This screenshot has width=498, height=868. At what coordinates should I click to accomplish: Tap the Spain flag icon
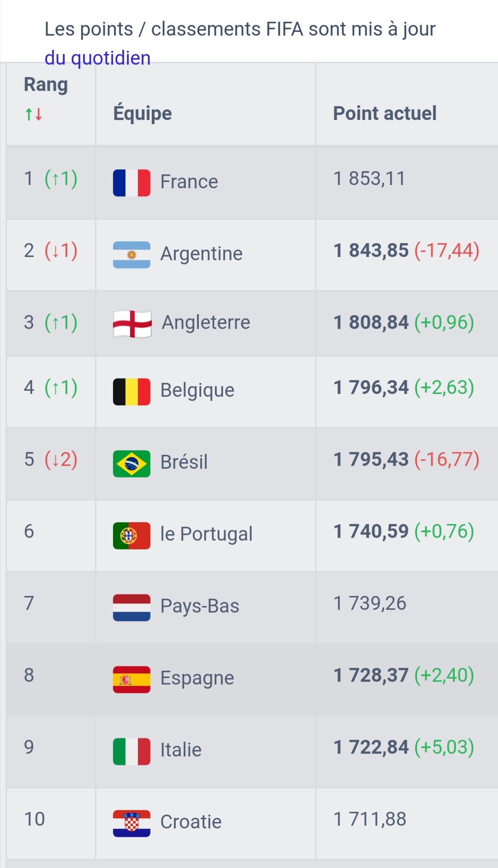[x=131, y=679]
